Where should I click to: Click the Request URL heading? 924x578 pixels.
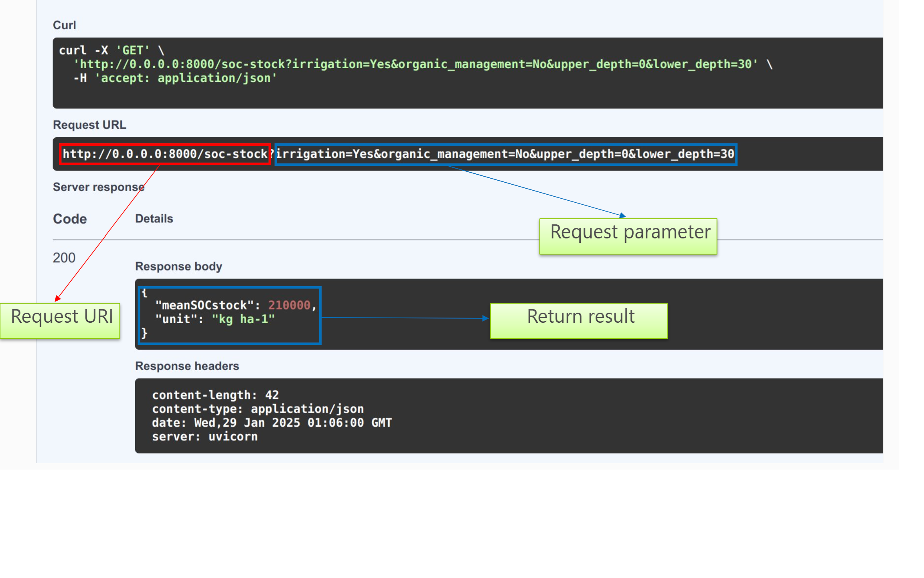[x=89, y=125]
